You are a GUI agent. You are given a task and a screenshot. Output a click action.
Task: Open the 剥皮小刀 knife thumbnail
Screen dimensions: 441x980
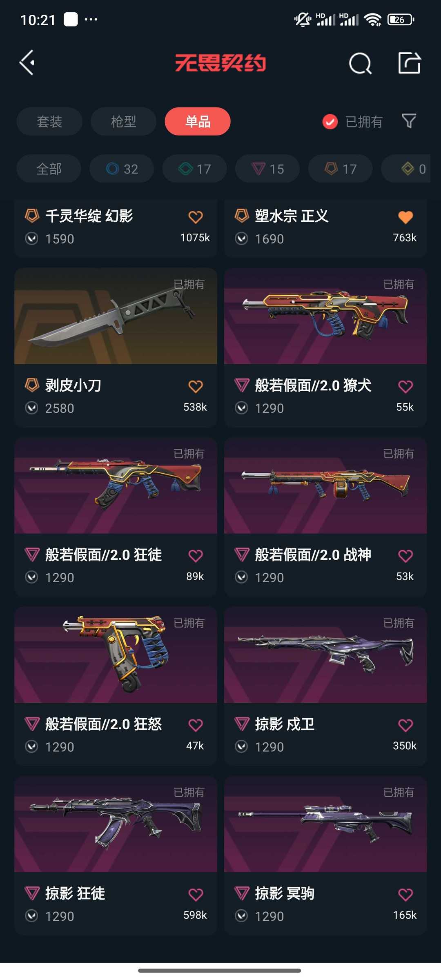click(x=116, y=316)
